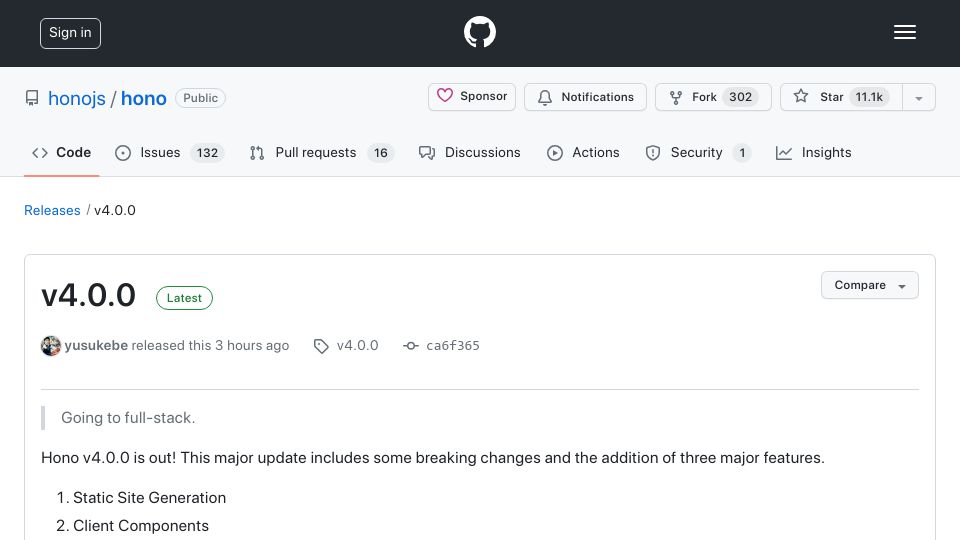Click the star count 11.1k
The height and width of the screenshot is (540, 960).
[x=869, y=97]
